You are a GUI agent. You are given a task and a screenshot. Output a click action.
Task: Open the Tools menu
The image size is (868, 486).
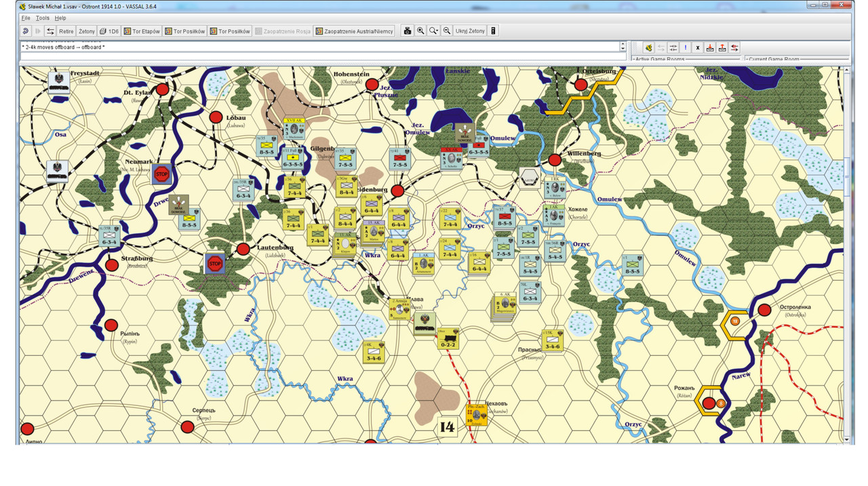[43, 18]
